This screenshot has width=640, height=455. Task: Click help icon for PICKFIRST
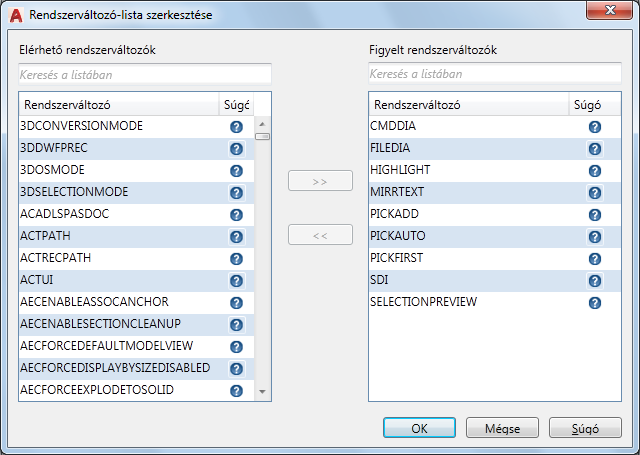(x=594, y=259)
